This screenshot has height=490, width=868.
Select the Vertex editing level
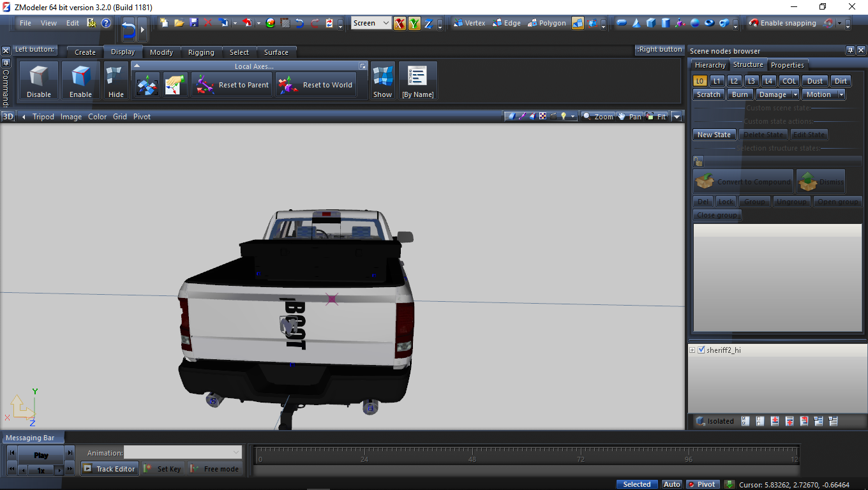[x=469, y=23]
